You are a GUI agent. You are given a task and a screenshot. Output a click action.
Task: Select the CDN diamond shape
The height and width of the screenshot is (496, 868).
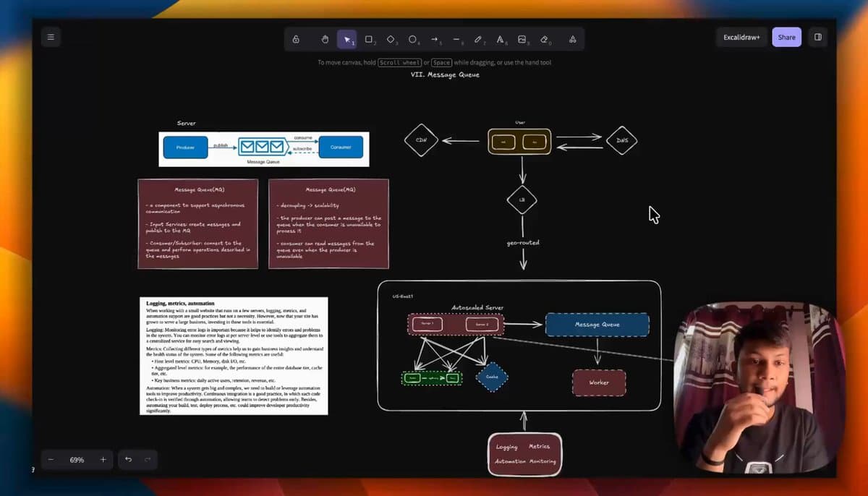pyautogui.click(x=421, y=140)
